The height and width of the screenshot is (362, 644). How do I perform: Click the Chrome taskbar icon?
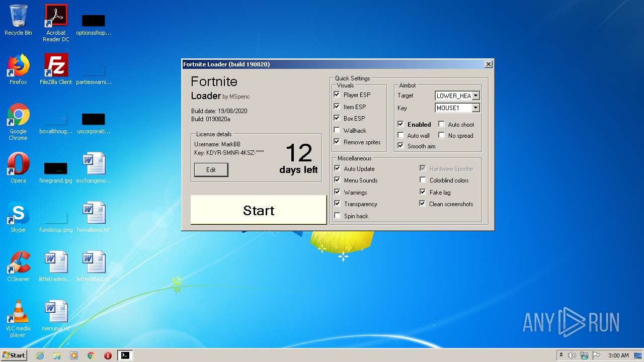pos(91,355)
